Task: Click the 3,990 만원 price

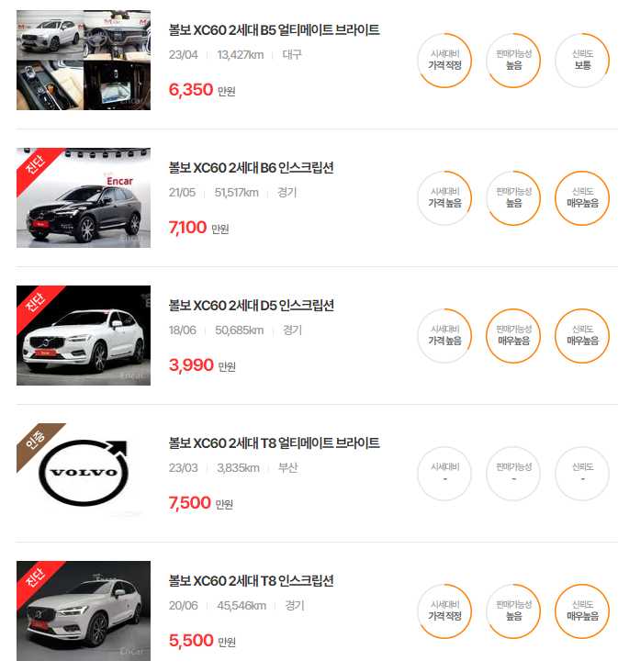Action: tap(202, 365)
